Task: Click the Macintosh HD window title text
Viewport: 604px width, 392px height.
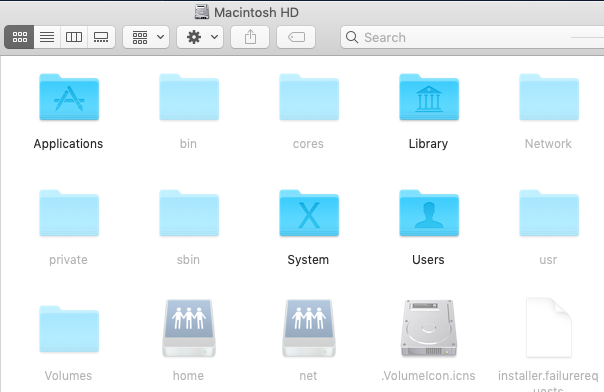Action: [x=257, y=12]
